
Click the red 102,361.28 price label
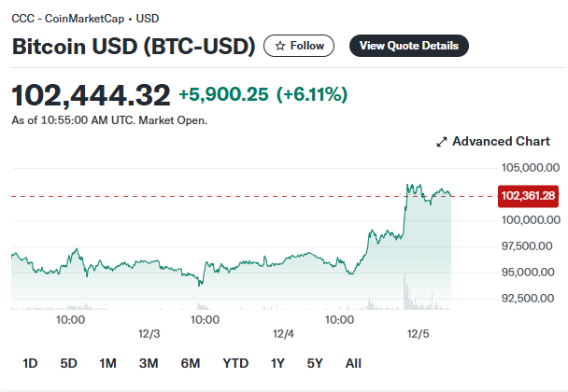coord(528,196)
